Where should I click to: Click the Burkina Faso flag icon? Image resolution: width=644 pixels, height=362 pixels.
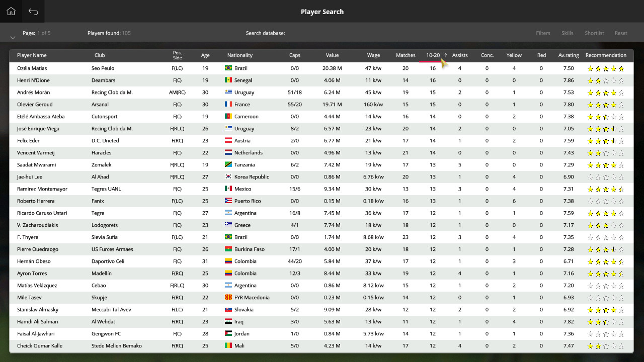tap(228, 249)
